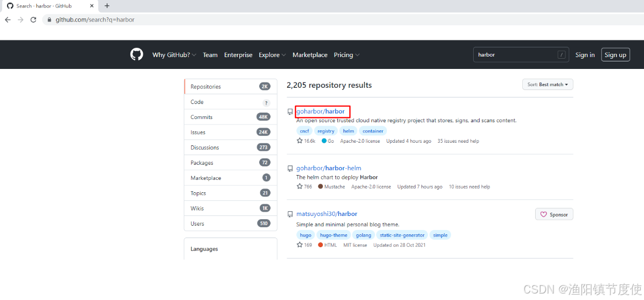
Task: Select the Wikis filter
Action: click(231, 208)
